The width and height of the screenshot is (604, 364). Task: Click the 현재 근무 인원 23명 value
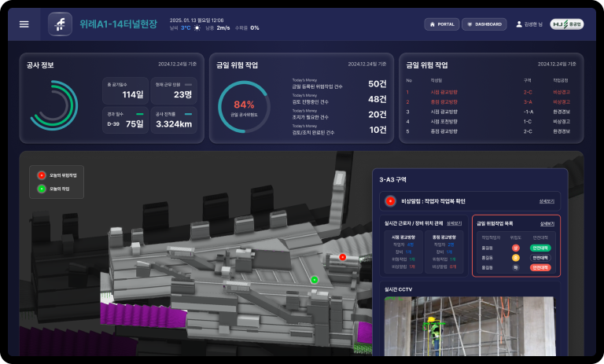pyautogui.click(x=182, y=95)
